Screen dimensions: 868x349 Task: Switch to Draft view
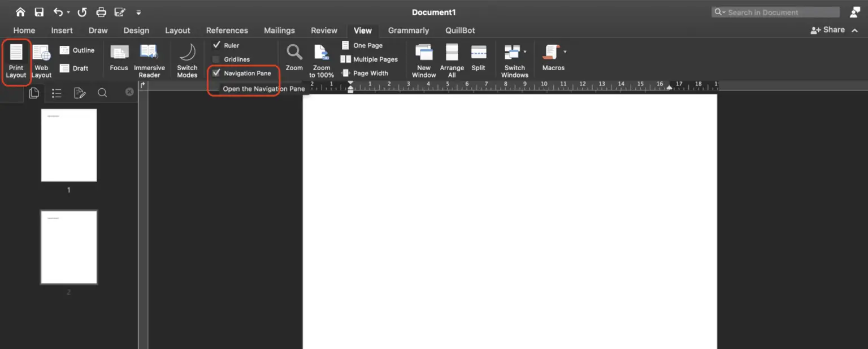[75, 68]
